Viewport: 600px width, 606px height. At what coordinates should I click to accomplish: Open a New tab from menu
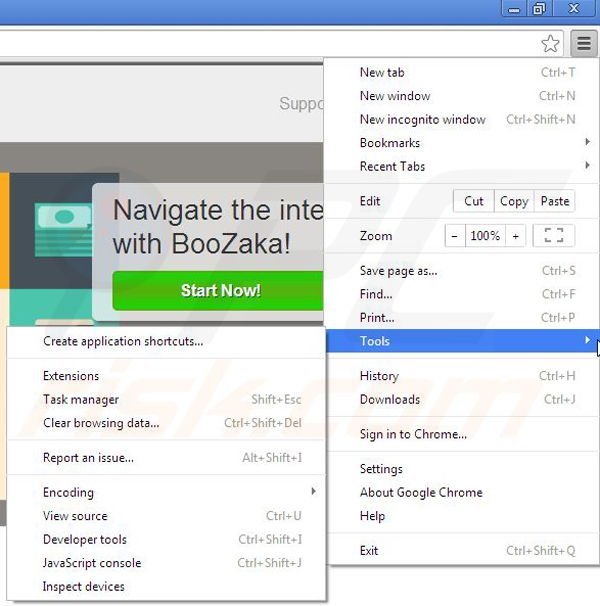tap(461, 72)
